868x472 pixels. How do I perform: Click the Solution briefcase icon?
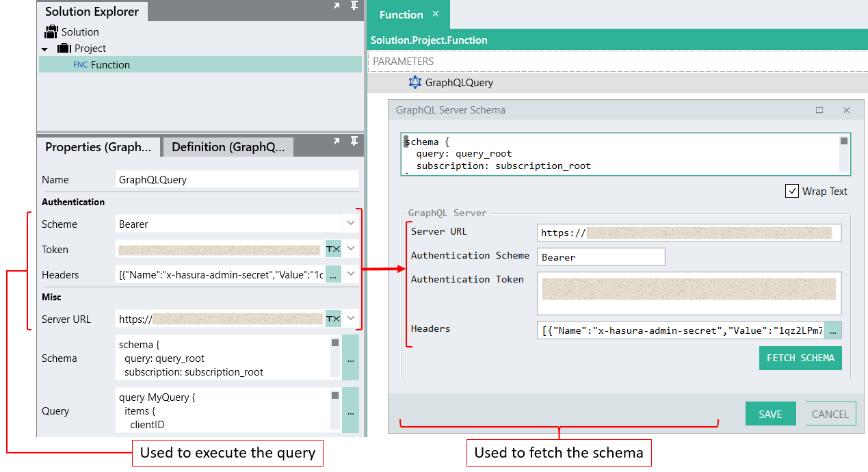pos(51,32)
